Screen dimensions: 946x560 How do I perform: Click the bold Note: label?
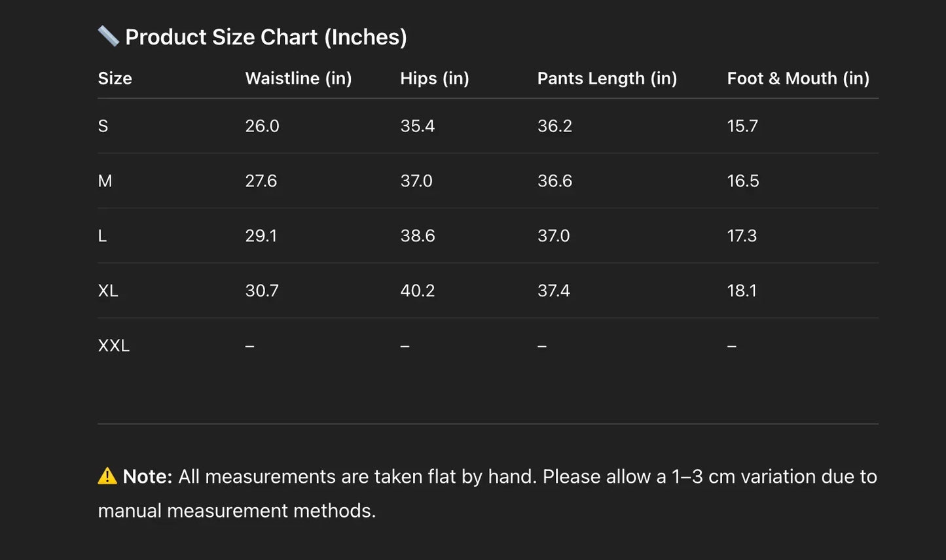(147, 476)
